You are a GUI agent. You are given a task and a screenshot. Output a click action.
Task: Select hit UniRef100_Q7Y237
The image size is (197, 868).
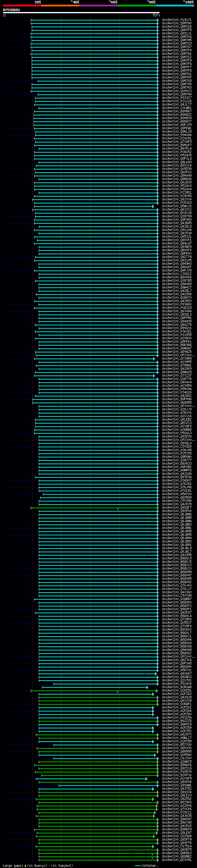[177, 375]
